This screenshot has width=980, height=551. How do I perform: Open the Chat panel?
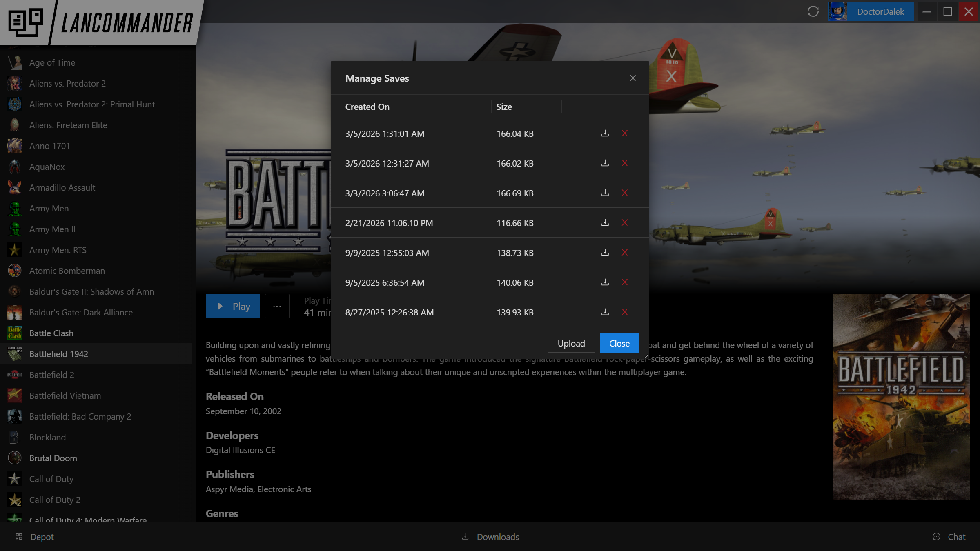tap(949, 537)
